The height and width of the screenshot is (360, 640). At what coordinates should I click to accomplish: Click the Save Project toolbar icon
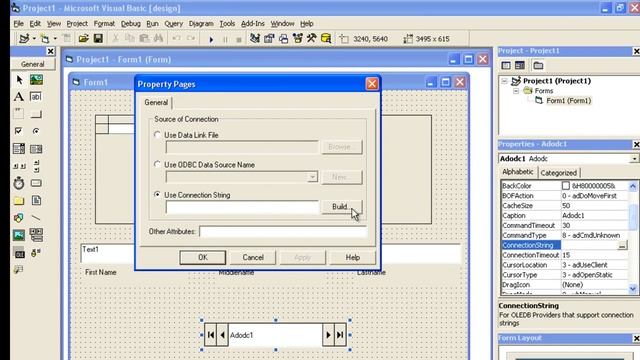[98, 39]
